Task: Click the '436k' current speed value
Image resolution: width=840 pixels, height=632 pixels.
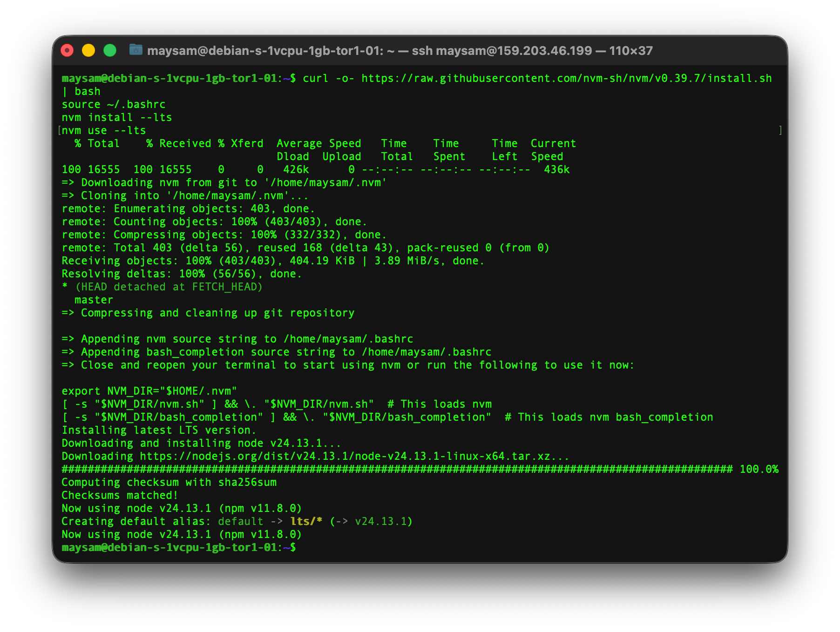Action: pyautogui.click(x=557, y=169)
